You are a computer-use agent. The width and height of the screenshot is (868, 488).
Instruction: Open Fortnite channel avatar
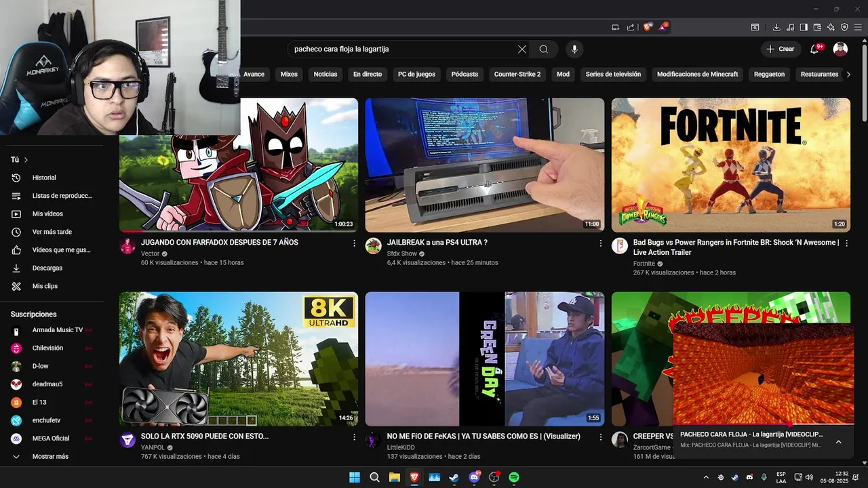tap(619, 246)
